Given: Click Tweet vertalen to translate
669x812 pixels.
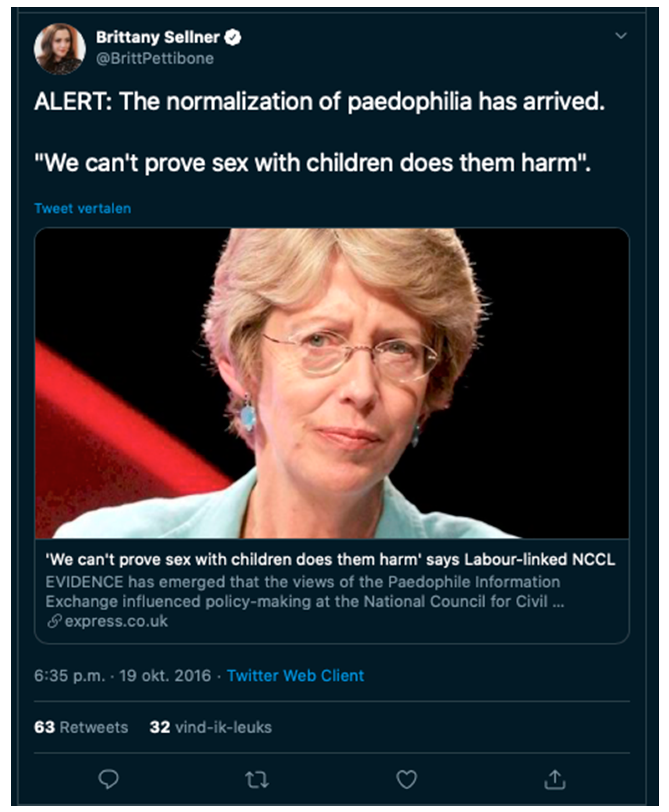Looking at the screenshot, I should pyautogui.click(x=83, y=208).
